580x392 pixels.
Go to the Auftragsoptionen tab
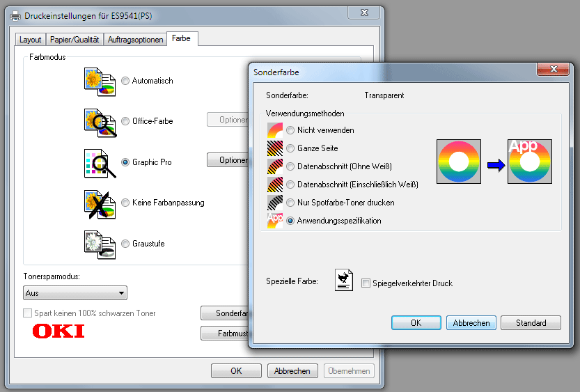[x=135, y=40]
